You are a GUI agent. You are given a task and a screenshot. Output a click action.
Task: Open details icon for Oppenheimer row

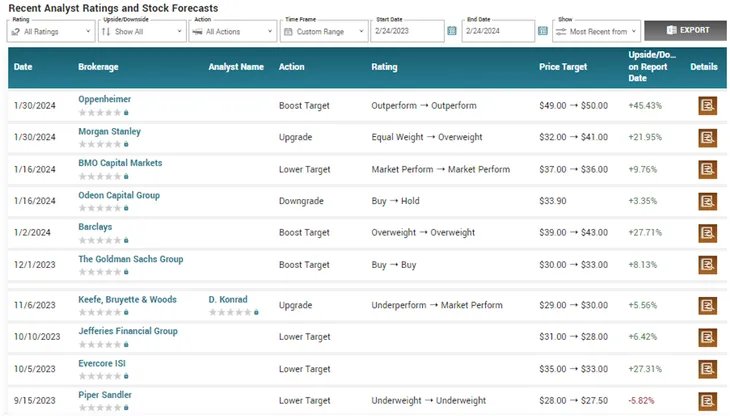tap(707, 106)
